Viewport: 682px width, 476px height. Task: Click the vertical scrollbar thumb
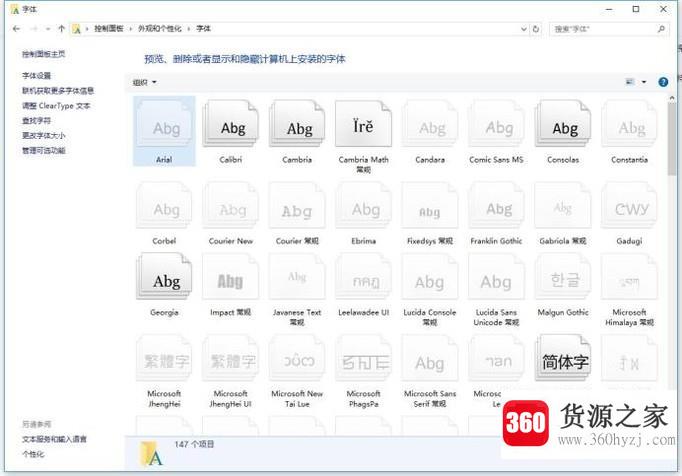point(672,139)
